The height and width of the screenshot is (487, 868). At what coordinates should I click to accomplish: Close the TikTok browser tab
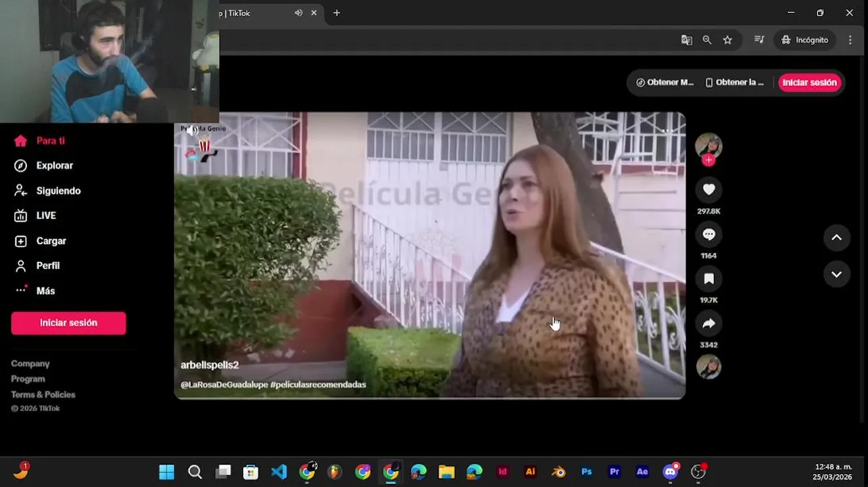tap(314, 13)
